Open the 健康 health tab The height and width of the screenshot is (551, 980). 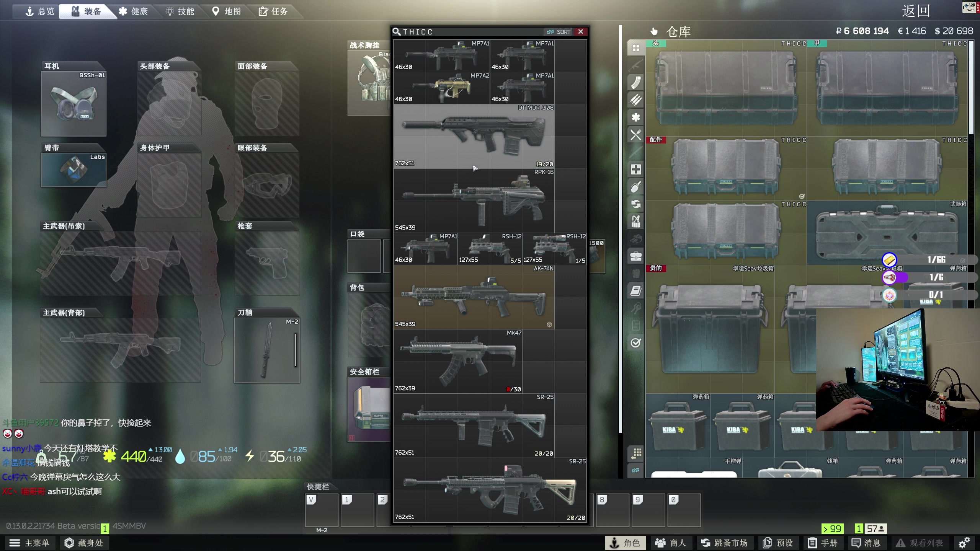pos(133,11)
